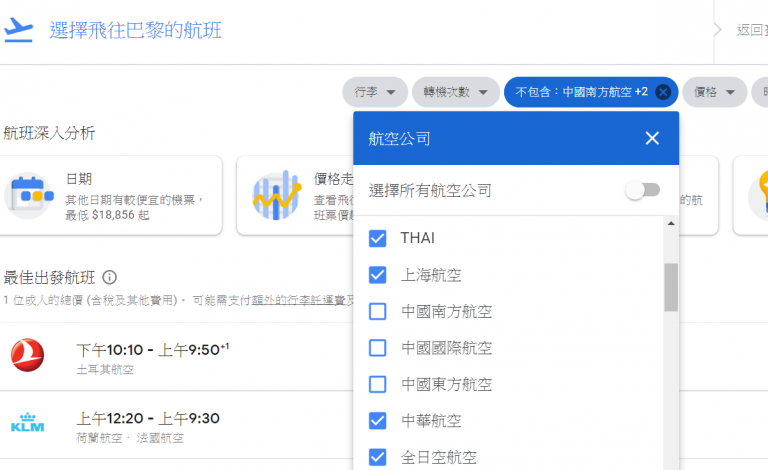Click the departing airplane icon
The width and height of the screenshot is (768, 470).
19,30
